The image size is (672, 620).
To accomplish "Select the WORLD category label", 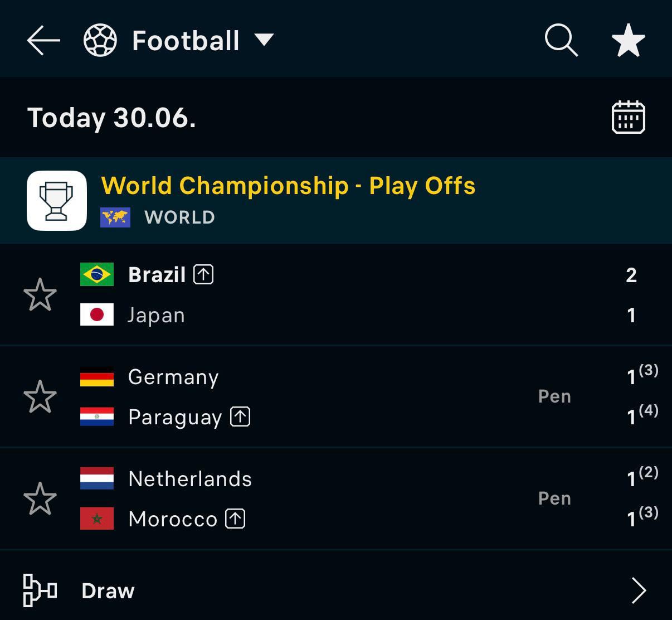I will (x=179, y=217).
